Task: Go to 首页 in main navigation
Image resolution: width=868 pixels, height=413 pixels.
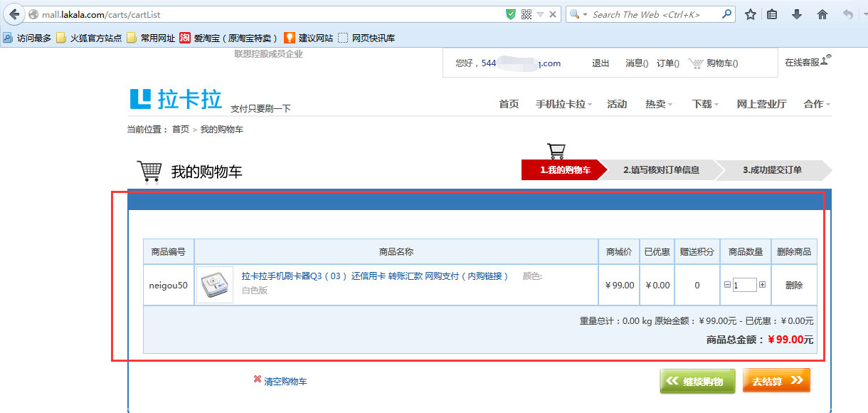Action: tap(509, 104)
